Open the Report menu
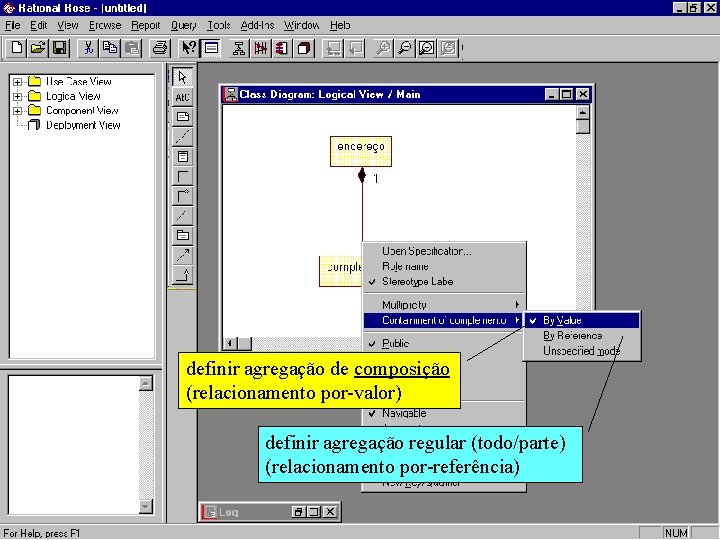Screen dimensions: 720x540 (x=146, y=25)
